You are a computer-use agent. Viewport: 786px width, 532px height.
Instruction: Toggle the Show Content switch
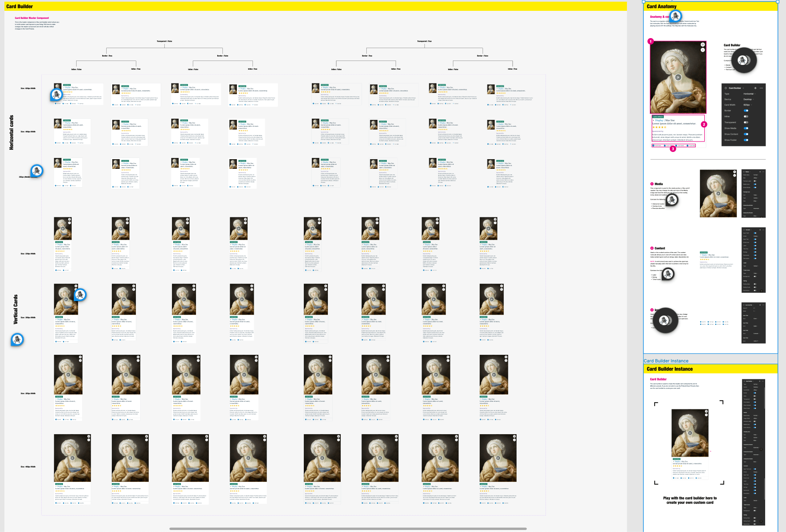pyautogui.click(x=746, y=134)
